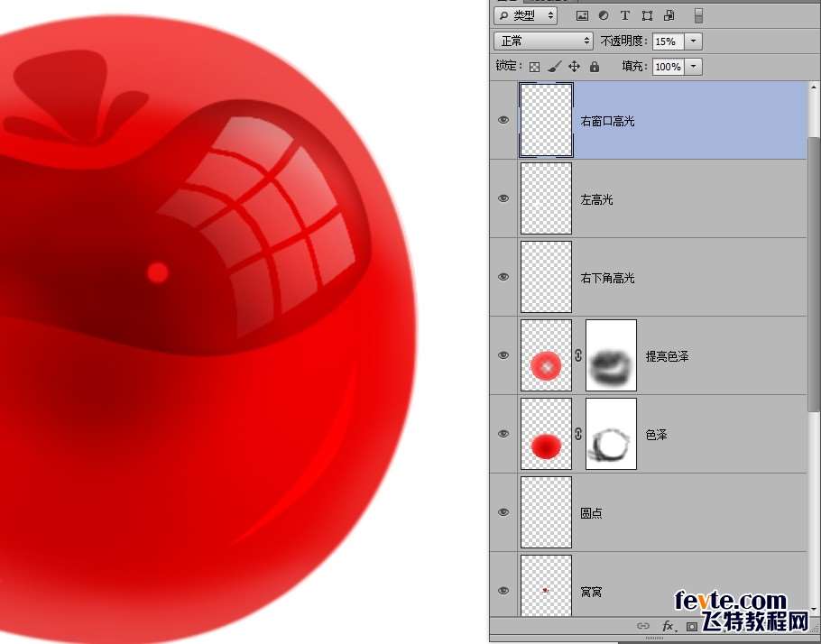This screenshot has height=644, width=821.
Task: Open the 类型 filter type dropdown
Action: [x=525, y=15]
